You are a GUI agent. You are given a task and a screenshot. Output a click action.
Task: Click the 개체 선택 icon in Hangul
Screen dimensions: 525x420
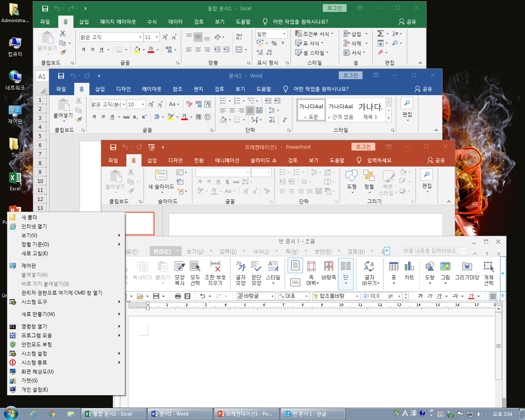(x=489, y=273)
